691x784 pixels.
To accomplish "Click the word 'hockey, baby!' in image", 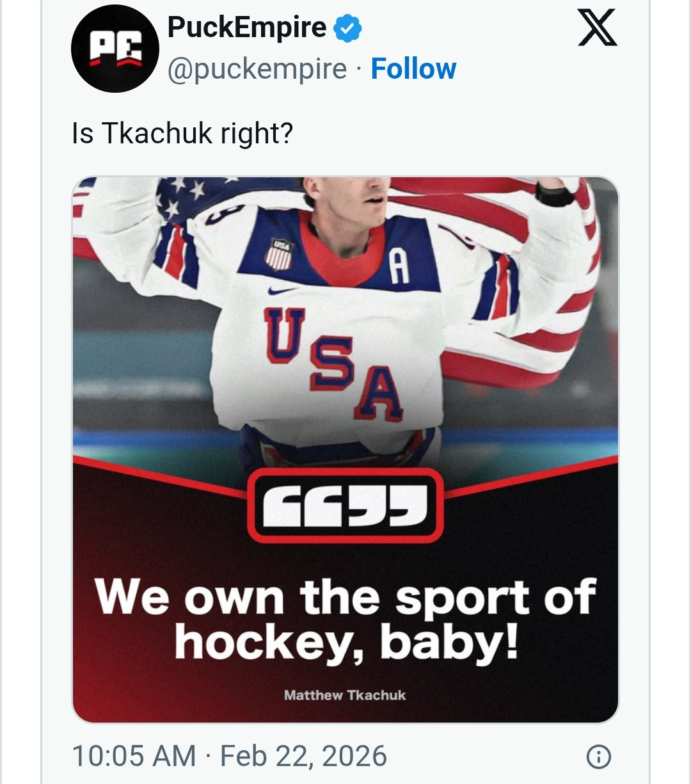I will [346, 643].
